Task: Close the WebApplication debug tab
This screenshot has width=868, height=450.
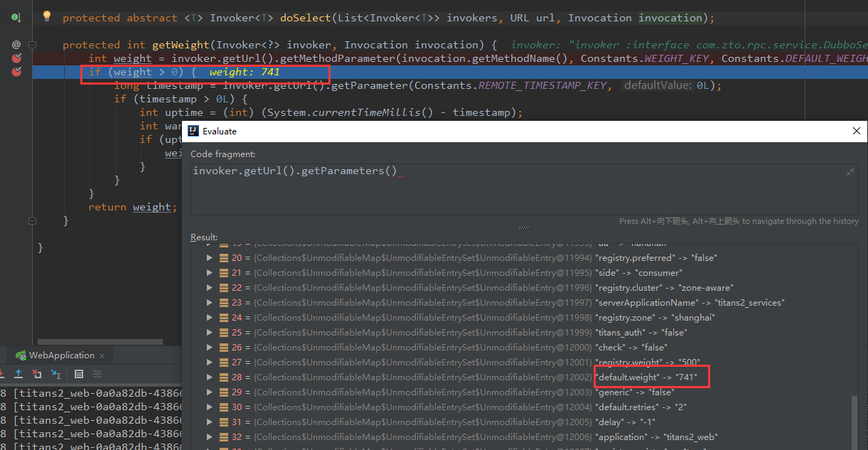Action: (x=102, y=355)
